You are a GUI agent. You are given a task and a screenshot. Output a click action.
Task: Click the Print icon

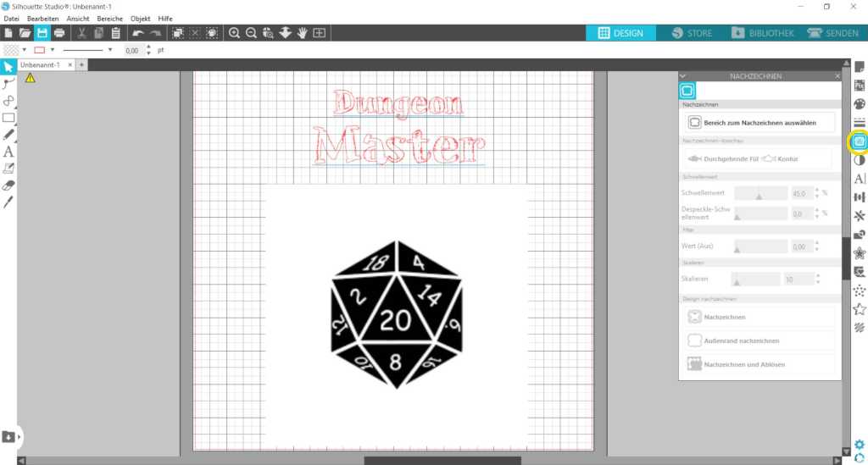point(59,33)
